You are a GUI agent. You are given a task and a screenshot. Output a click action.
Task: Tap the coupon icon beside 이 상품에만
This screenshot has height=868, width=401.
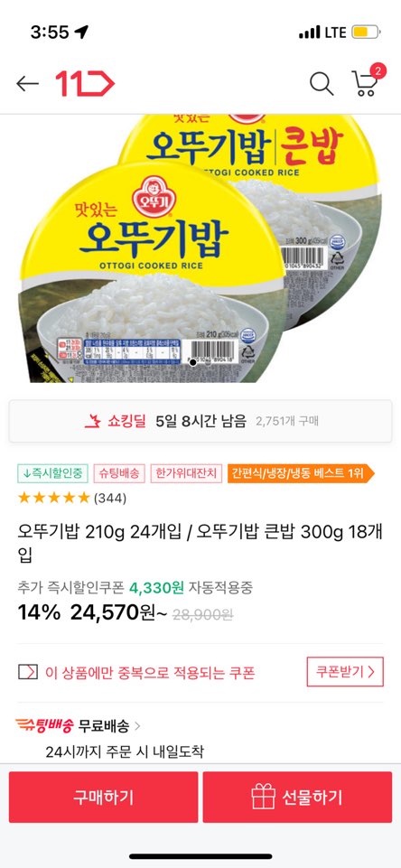coord(28,673)
